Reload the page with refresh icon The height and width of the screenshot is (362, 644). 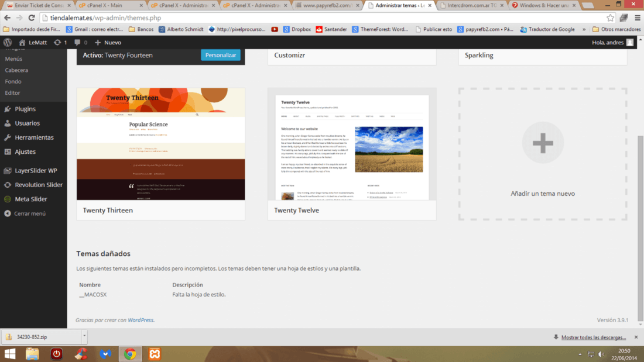pos(32,18)
